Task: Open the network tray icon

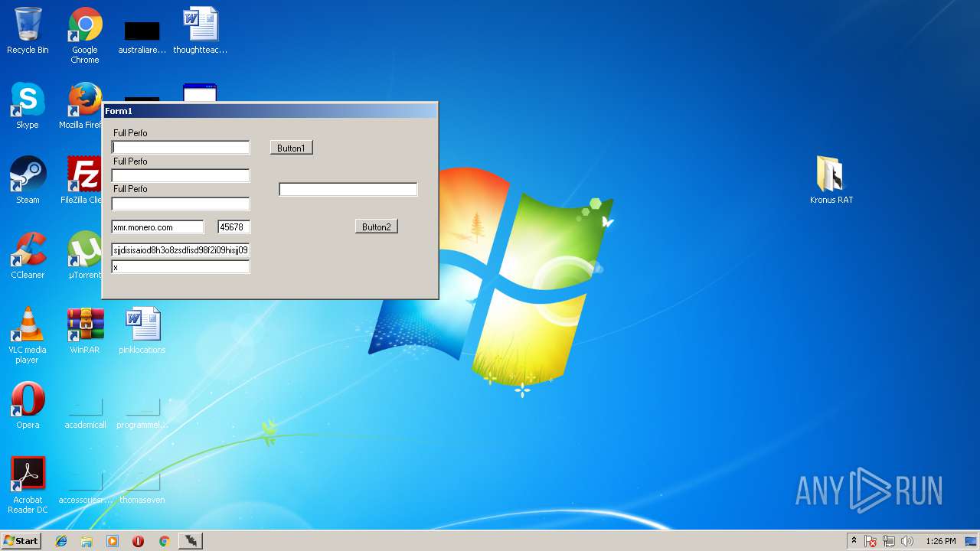Action: (889, 541)
